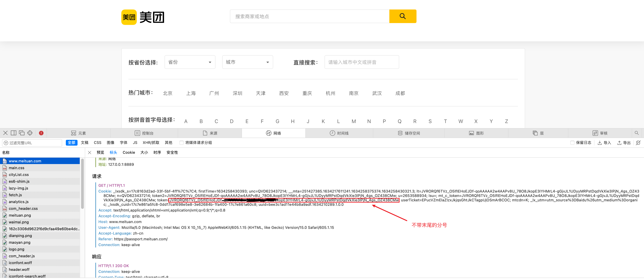Viewport: 644px width, 280px height.
Task: Select the waimai.png resource row
Action: click(x=40, y=222)
